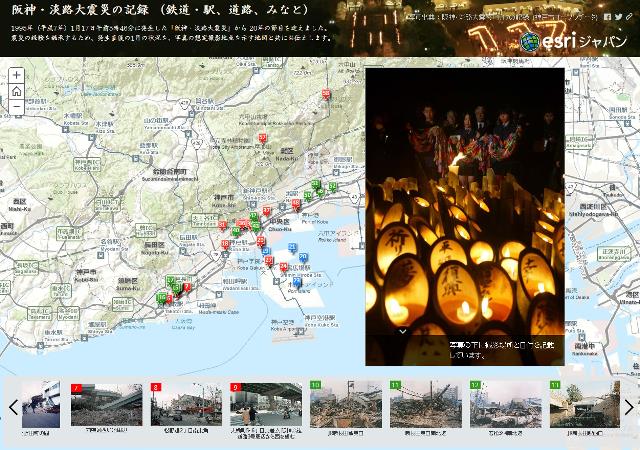This screenshot has width=640, height=450.
Task: Select blue map marker 19
Action: (x=266, y=251)
